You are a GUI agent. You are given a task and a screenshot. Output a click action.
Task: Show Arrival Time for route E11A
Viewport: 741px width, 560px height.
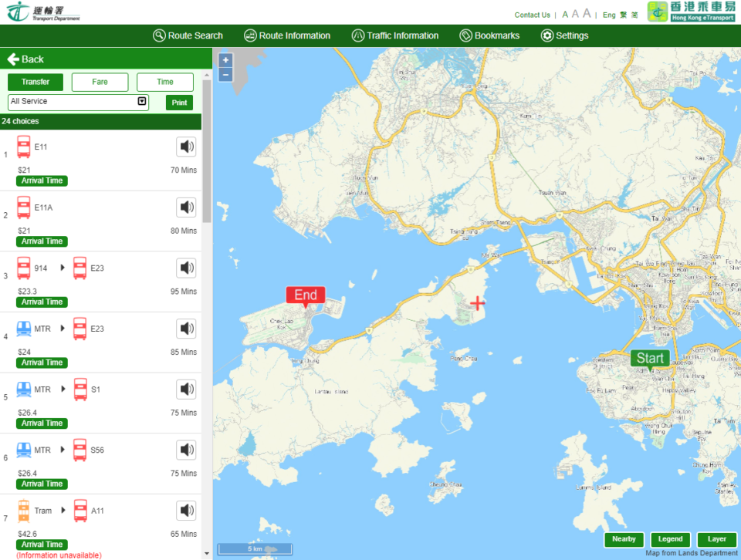[42, 241]
